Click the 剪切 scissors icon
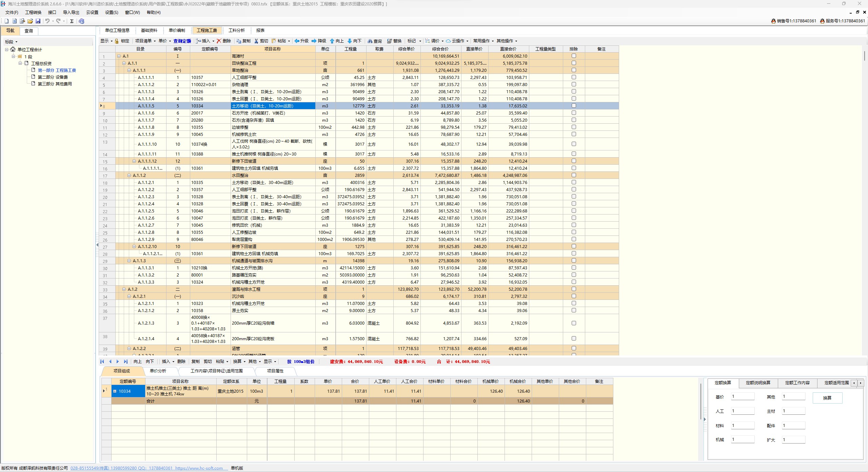The height and width of the screenshot is (472, 868). (256, 41)
